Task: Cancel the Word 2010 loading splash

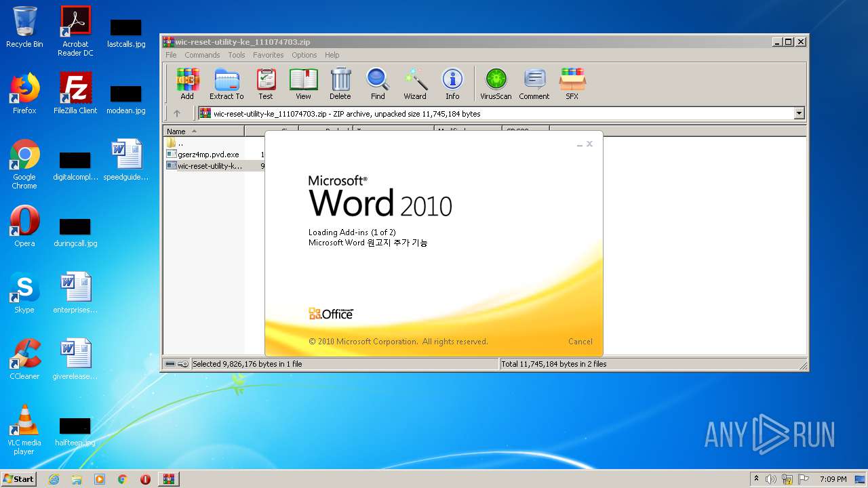Action: [x=580, y=342]
